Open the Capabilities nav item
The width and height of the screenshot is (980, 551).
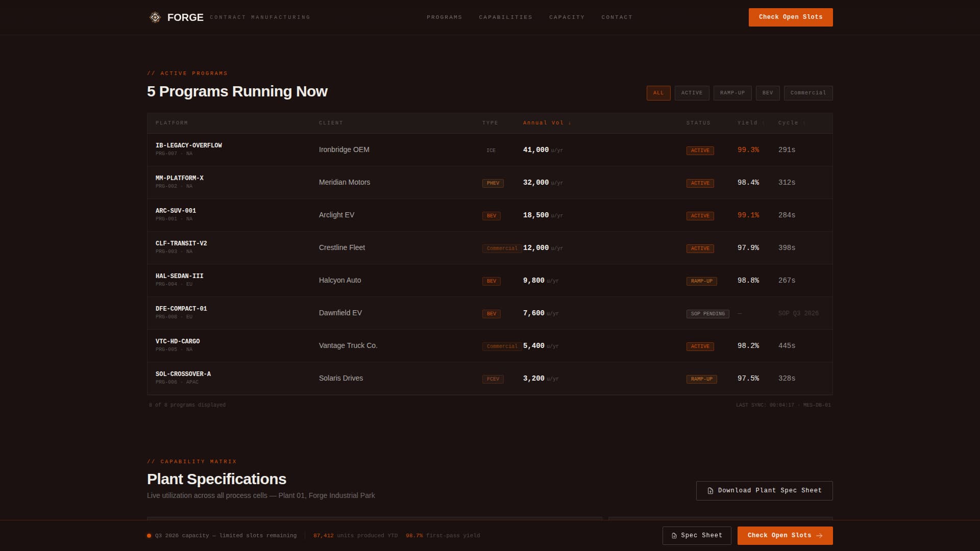[505, 17]
